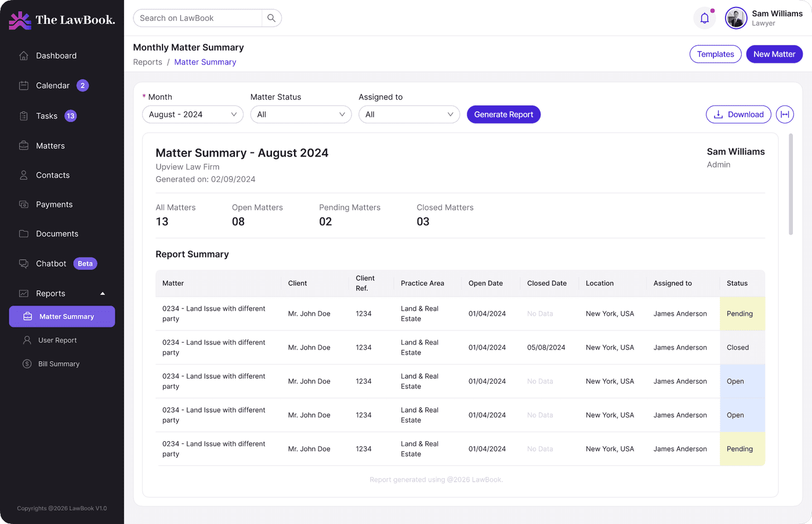This screenshot has width=812, height=524.
Task: Click the Reports chart icon
Action: pos(24,293)
